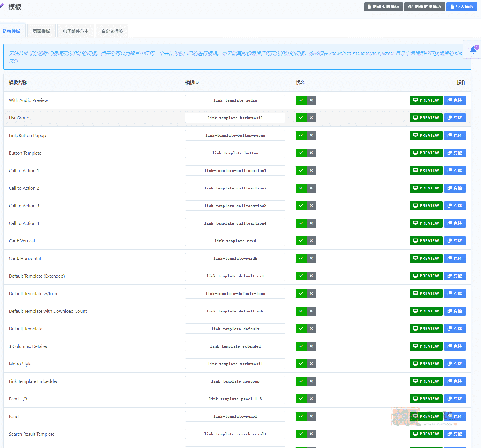Disable Card: Vertical template with X
Image resolution: width=481 pixels, height=448 pixels.
(311, 241)
